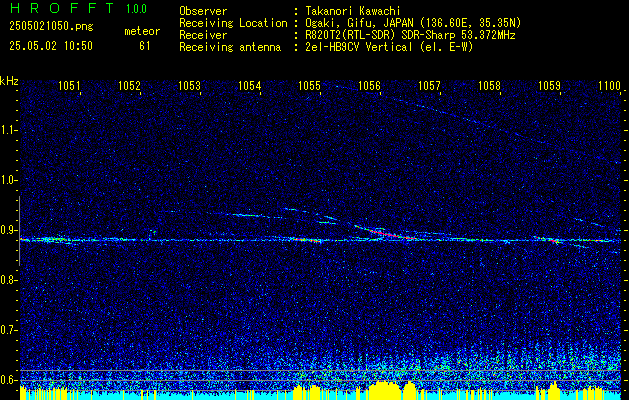This screenshot has width=629, height=400.
Task: Click the yellow intensity peak under 1059
Action: [x=554, y=388]
